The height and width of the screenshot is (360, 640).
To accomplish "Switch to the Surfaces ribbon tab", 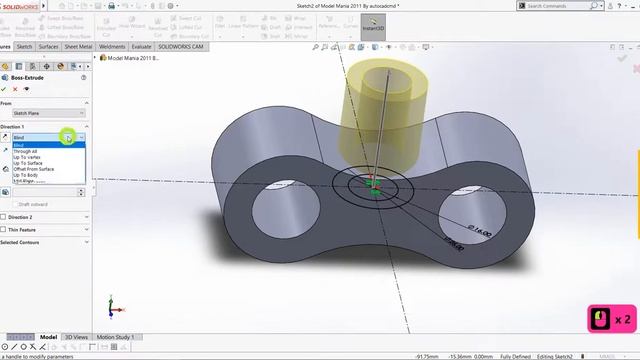I will [x=49, y=47].
